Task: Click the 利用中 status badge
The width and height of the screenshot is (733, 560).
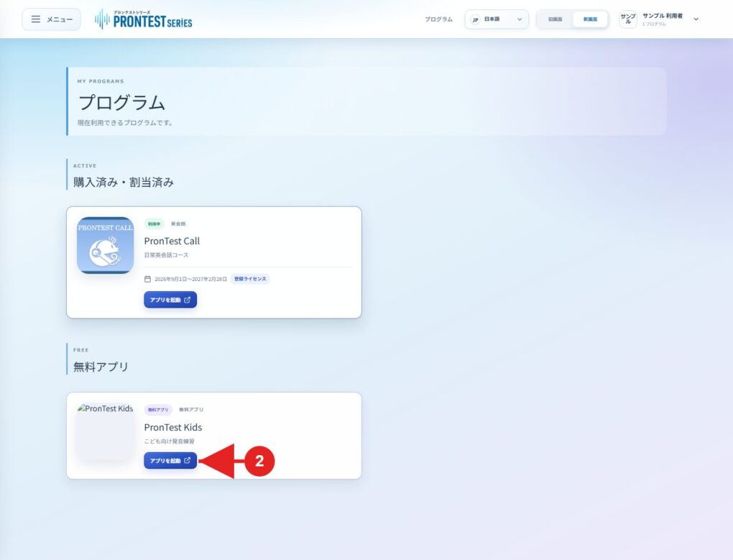Action: (x=154, y=224)
